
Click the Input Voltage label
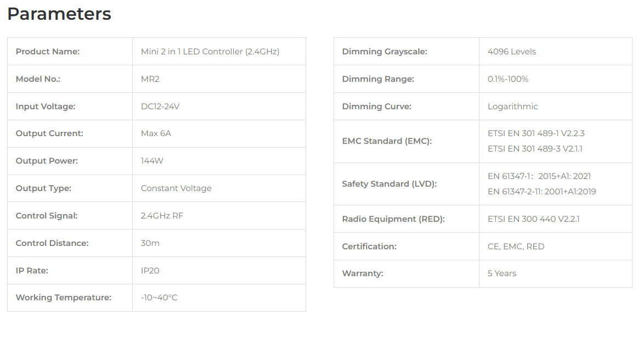pos(45,107)
